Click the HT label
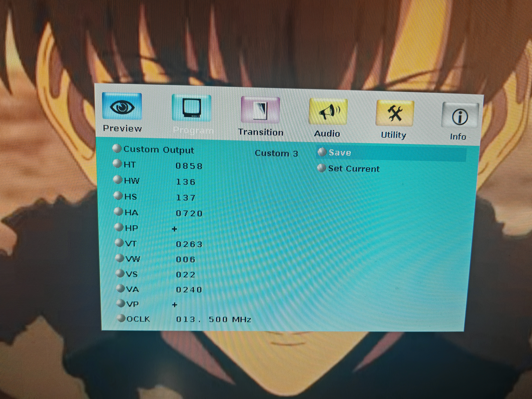 pyautogui.click(x=130, y=165)
